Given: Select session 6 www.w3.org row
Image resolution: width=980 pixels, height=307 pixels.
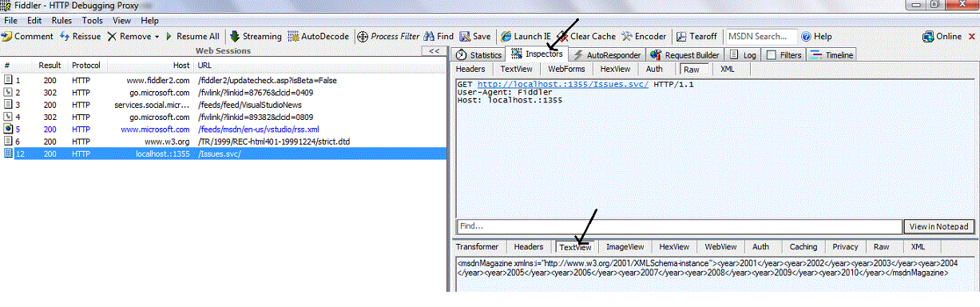Looking at the screenshot, I should 223,142.
